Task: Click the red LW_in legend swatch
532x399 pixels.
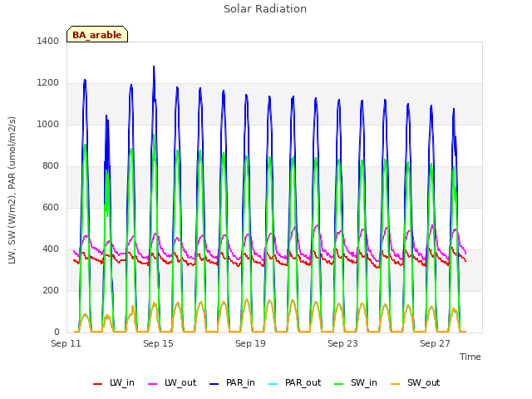Action: coord(98,384)
